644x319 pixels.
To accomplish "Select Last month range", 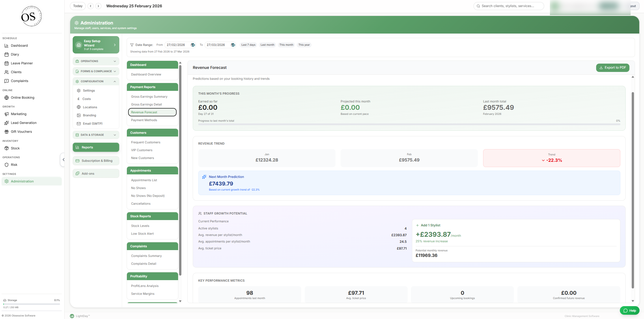I will point(267,45).
